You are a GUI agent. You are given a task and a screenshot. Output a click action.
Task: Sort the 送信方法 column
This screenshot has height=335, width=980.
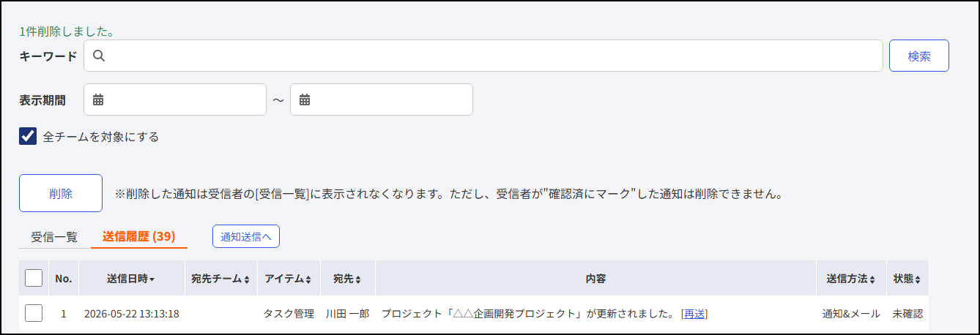tap(872, 279)
